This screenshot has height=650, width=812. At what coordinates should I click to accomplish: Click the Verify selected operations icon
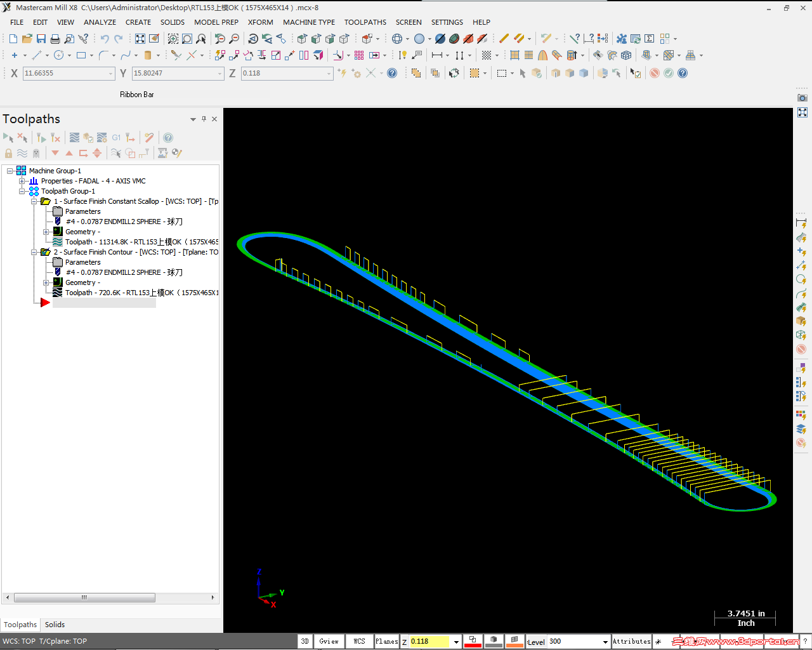pos(88,137)
